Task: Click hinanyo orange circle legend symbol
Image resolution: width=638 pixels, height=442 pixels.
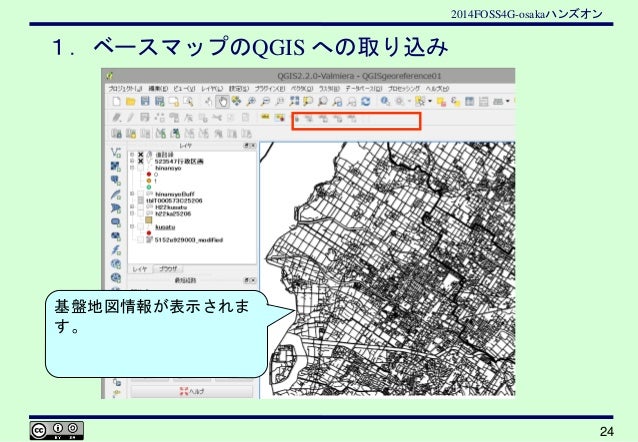Action: click(x=149, y=181)
